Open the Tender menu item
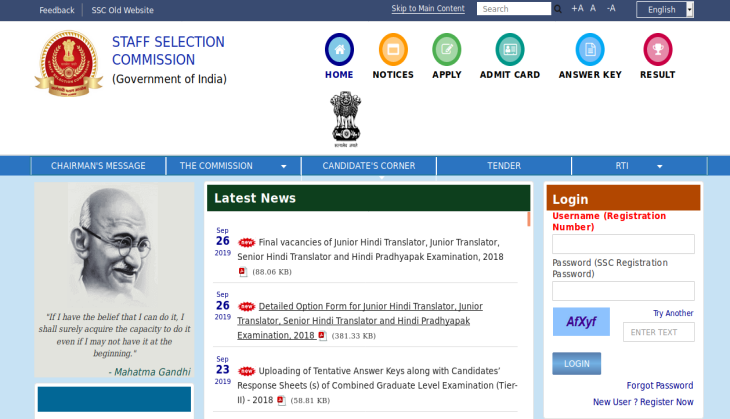 pyautogui.click(x=504, y=166)
